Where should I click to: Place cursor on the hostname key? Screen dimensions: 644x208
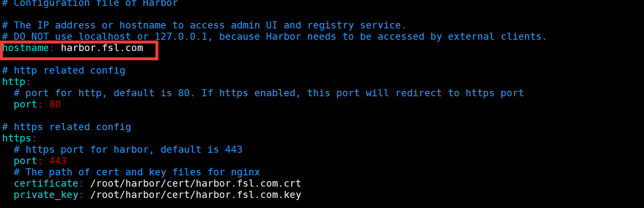(x=26, y=48)
